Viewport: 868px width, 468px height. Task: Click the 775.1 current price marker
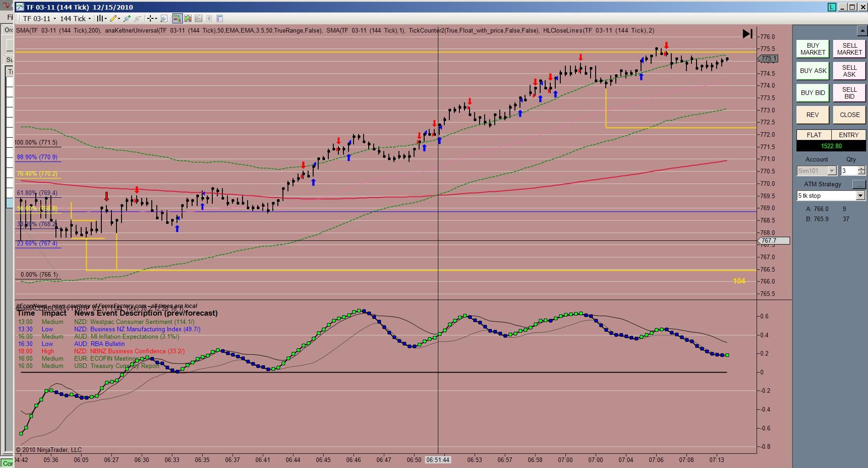tap(768, 59)
